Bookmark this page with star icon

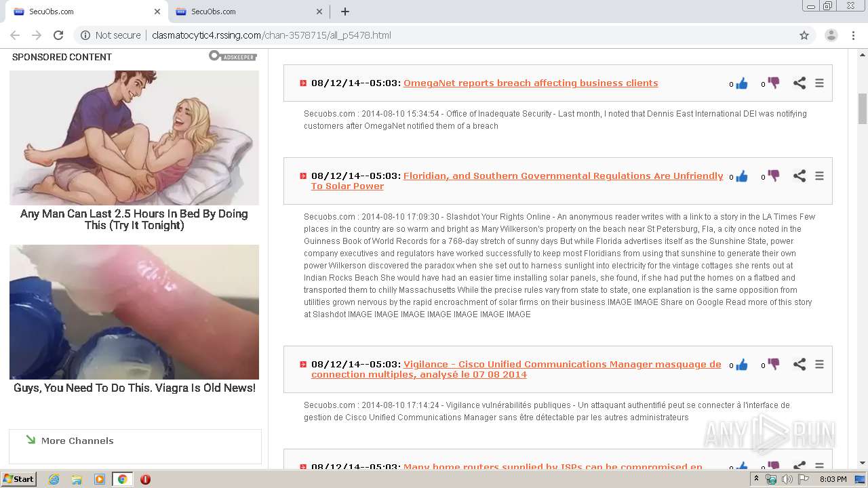tap(804, 35)
